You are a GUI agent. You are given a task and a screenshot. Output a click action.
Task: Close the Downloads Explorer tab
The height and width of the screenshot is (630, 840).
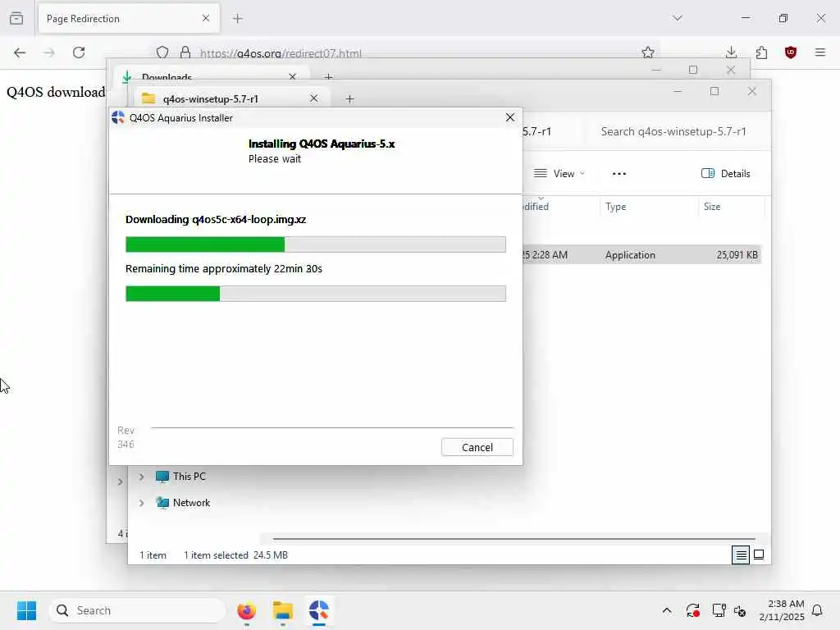tap(293, 76)
